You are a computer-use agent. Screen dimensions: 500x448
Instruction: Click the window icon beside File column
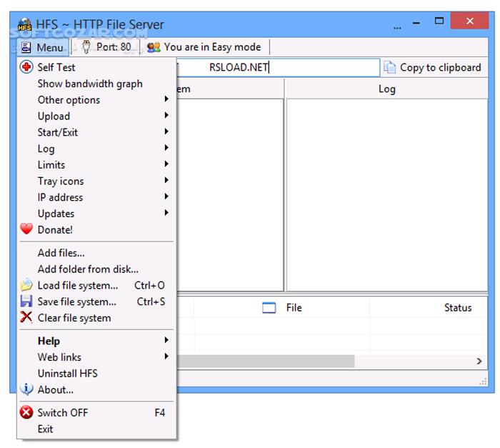pyautogui.click(x=269, y=308)
